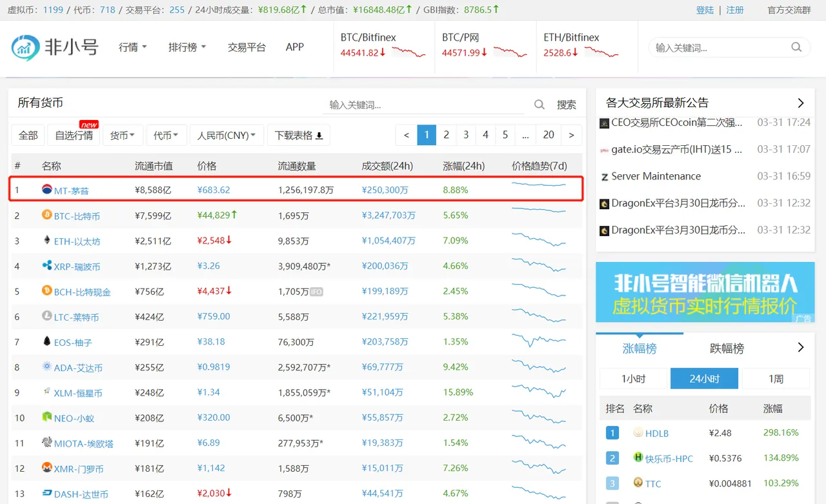Click XLM-恒星币 volume ¥51,104万
This screenshot has height=504, width=826.
tap(383, 392)
